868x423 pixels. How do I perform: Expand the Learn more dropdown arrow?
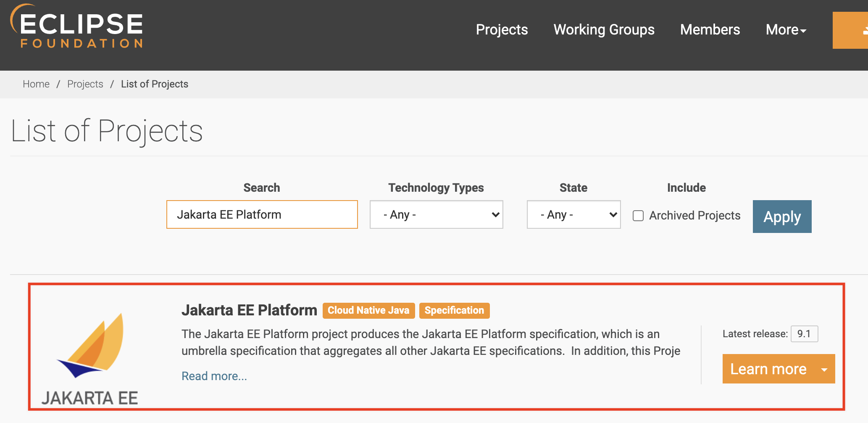824,369
